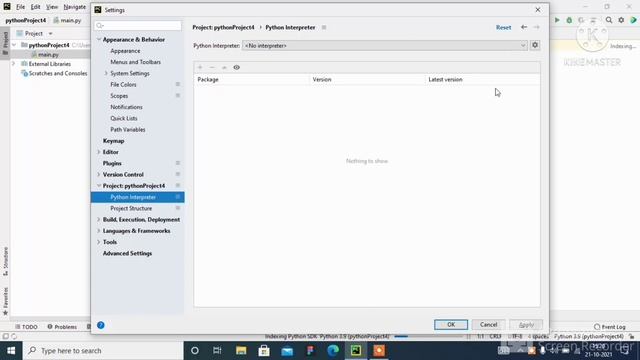Expand Version Control section

(x=99, y=174)
